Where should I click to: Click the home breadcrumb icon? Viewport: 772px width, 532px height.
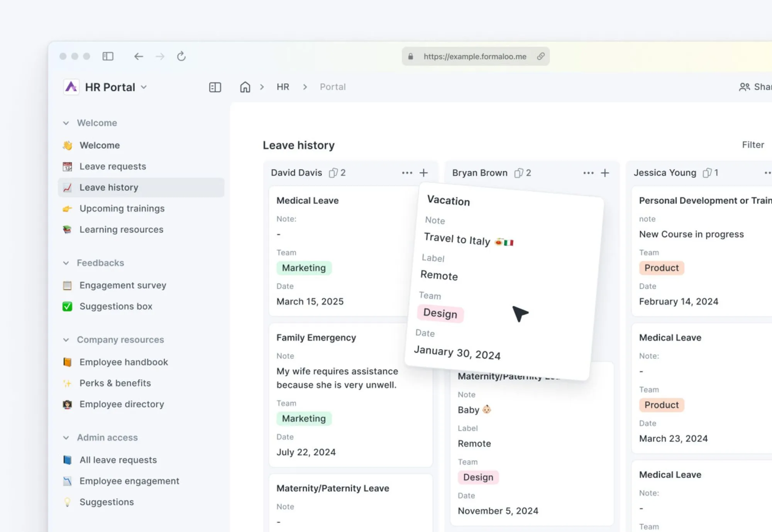pyautogui.click(x=245, y=87)
